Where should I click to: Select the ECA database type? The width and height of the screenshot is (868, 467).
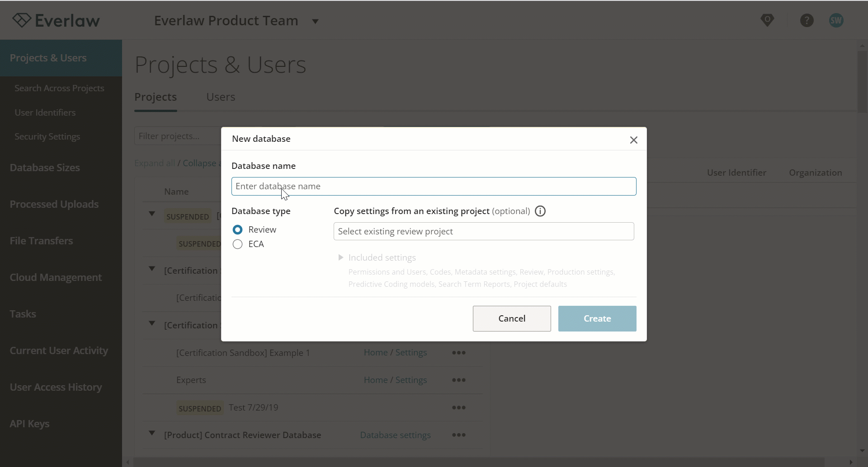point(237,244)
